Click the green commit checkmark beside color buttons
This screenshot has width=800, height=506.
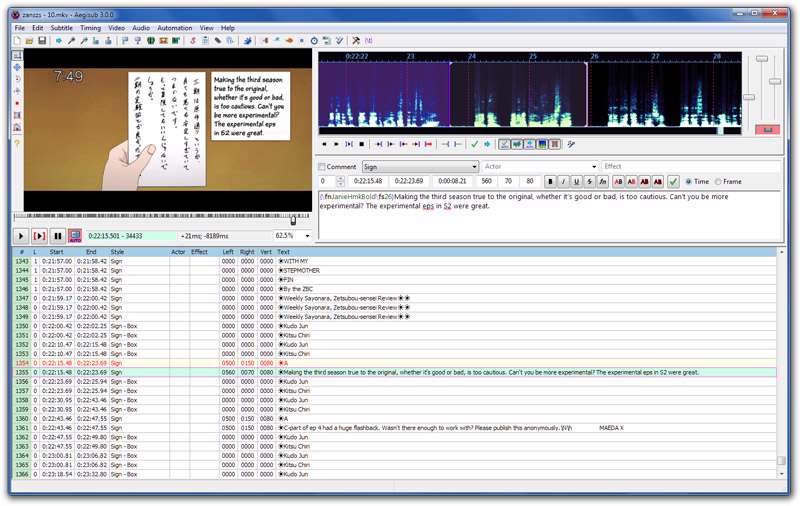click(673, 182)
